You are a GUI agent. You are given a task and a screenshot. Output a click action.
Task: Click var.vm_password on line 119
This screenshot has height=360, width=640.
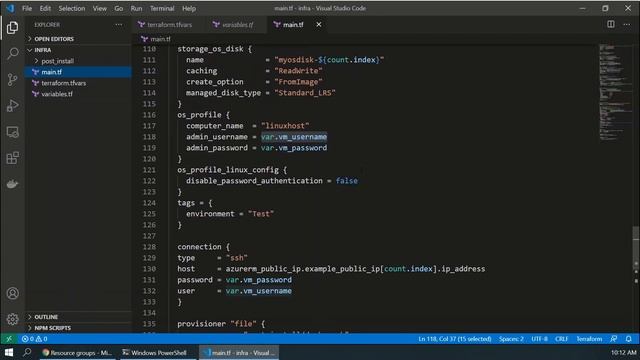pos(294,148)
